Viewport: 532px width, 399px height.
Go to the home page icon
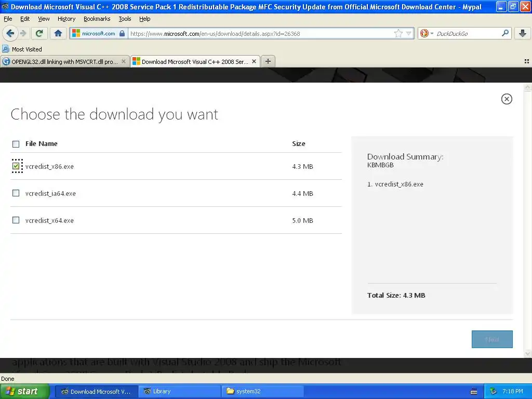pos(58,33)
